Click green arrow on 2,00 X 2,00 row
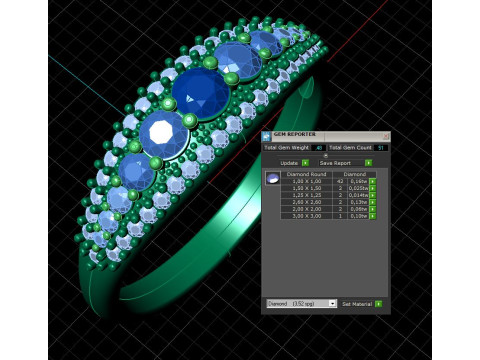This screenshot has width=480, height=360. [373, 209]
